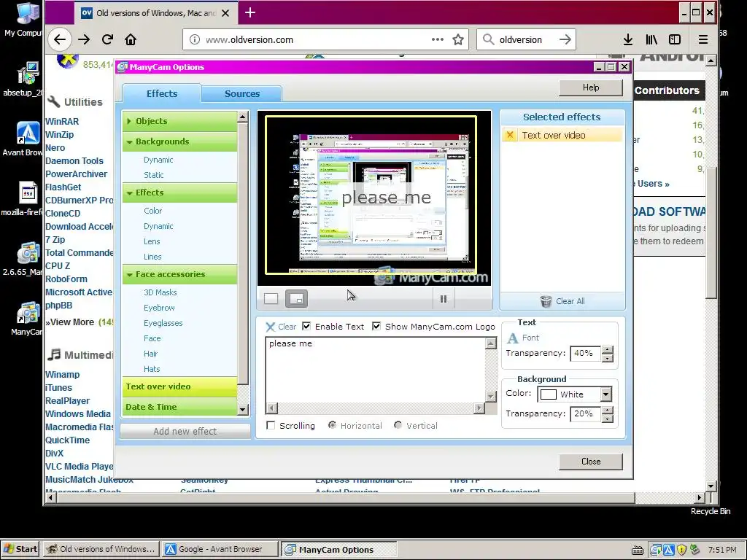
Task: Close the Old versions of Windows tab
Action: [225, 13]
